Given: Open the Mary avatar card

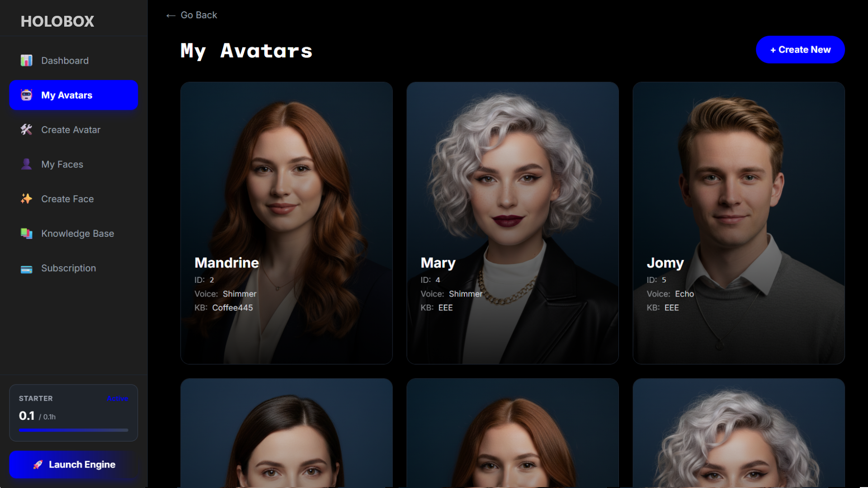Looking at the screenshot, I should [513, 223].
